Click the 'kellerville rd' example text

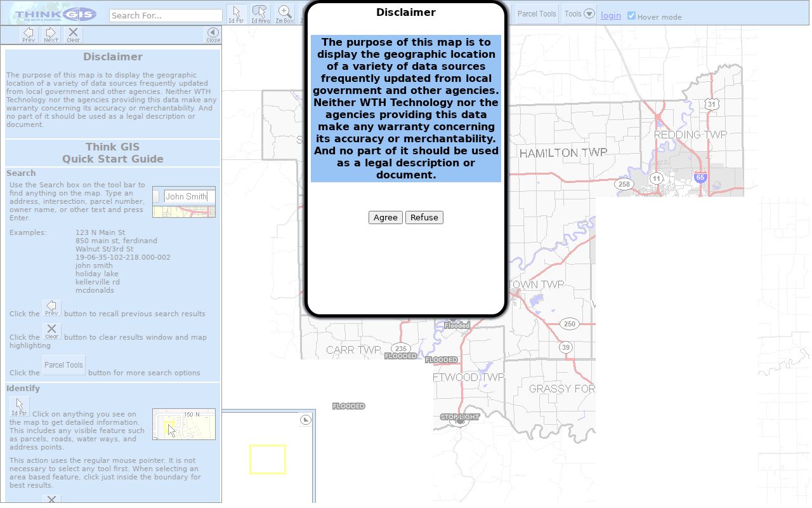click(97, 282)
